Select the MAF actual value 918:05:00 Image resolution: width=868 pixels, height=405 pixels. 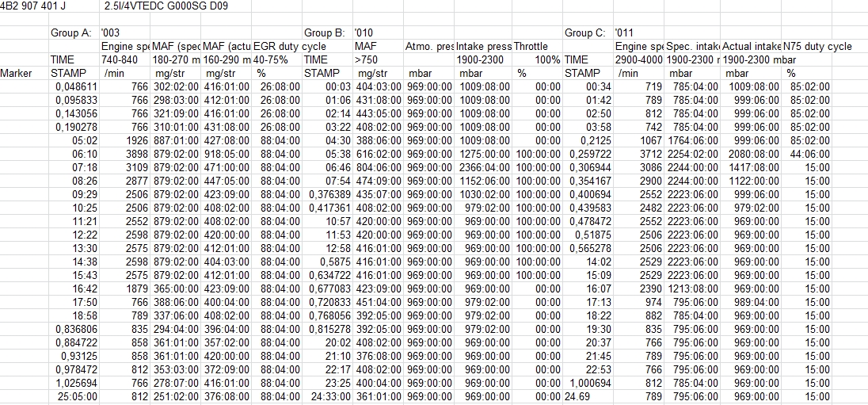[x=227, y=154]
